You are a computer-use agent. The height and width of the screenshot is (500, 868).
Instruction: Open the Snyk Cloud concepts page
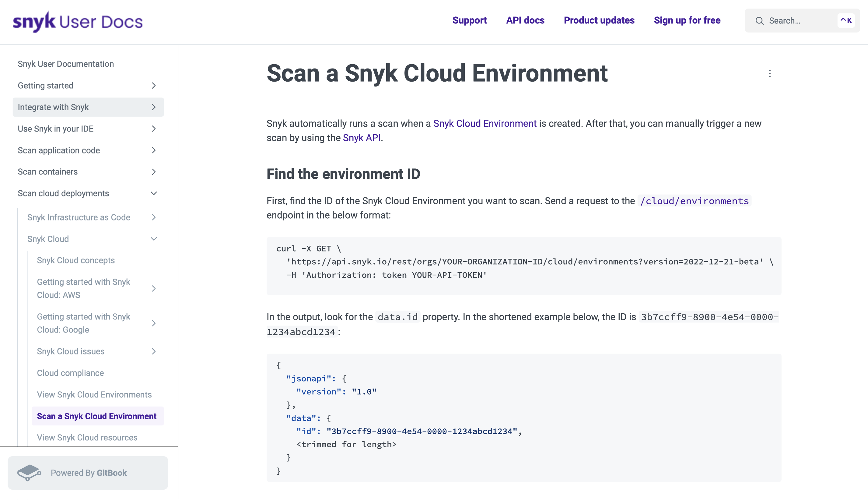pyautogui.click(x=76, y=260)
